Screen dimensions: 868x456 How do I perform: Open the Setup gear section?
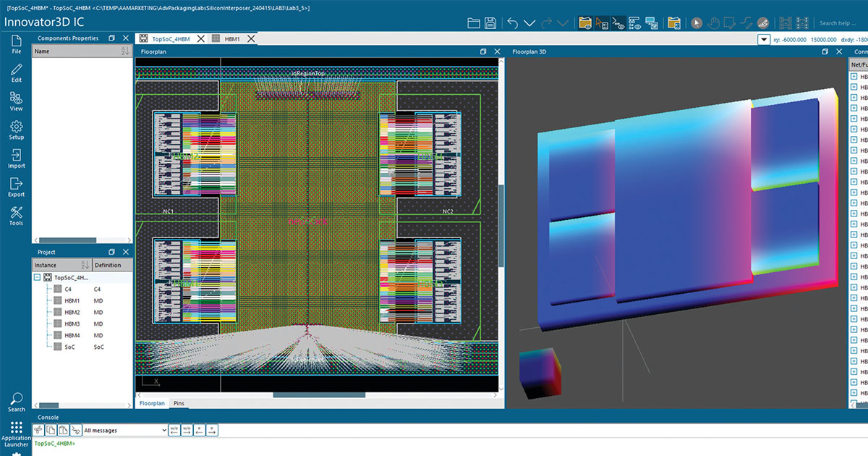(x=16, y=130)
